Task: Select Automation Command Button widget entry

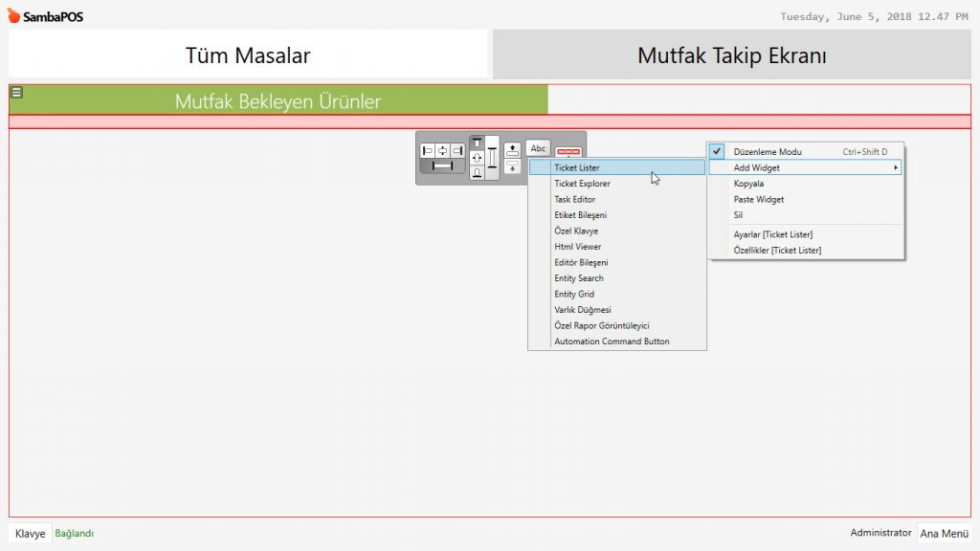Action: point(612,342)
